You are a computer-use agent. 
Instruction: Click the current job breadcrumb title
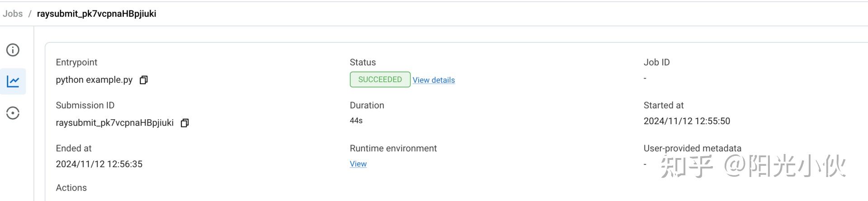pyautogui.click(x=96, y=14)
